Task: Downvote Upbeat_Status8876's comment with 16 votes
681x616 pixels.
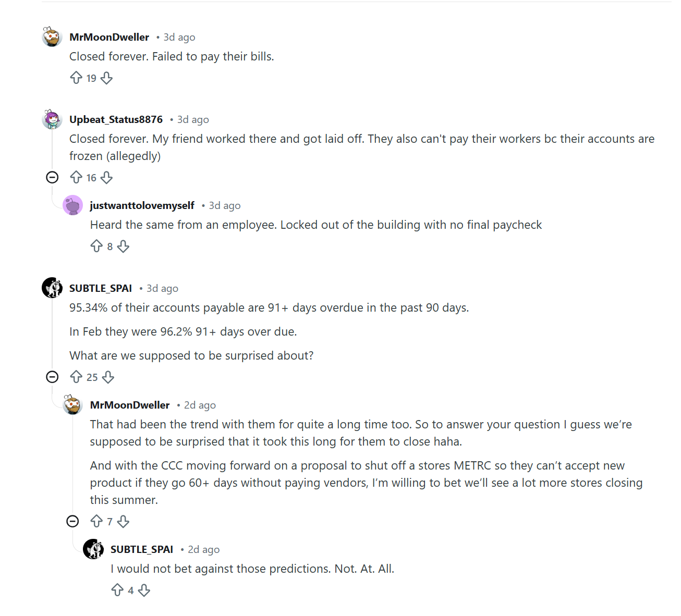Action: pos(106,178)
